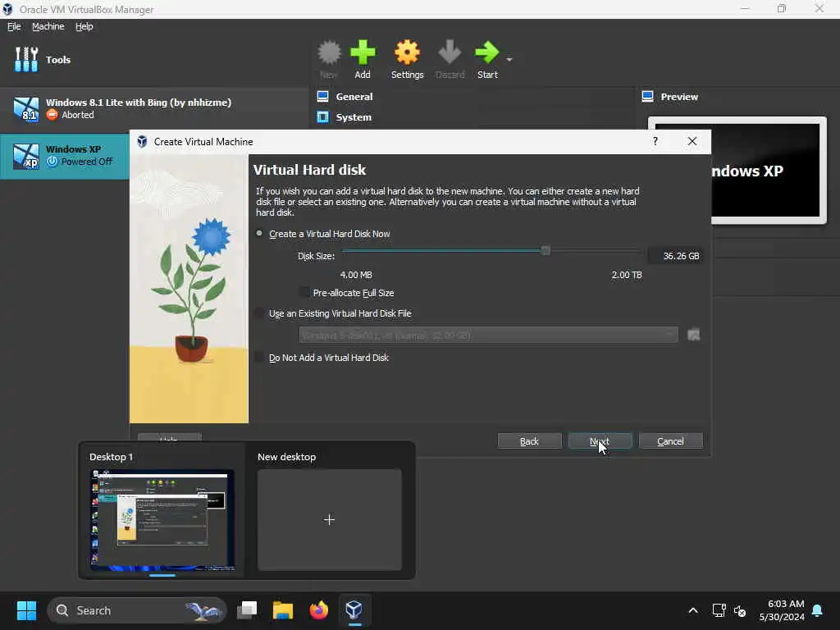The image size is (840, 630).
Task: Select Windows 8.1 Lite with Bing VM
Action: tap(154, 109)
